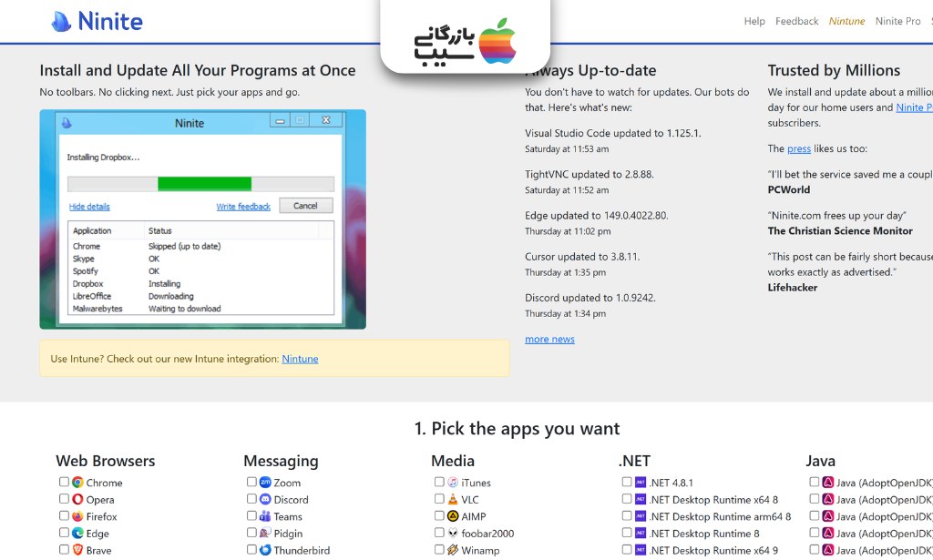The height and width of the screenshot is (560, 933).
Task: Select the Thunderbird checkbox
Action: [251, 549]
